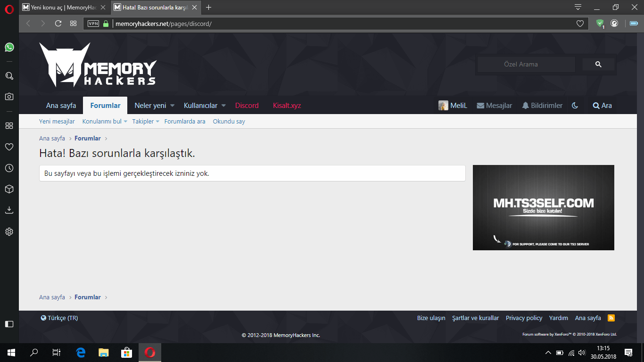Open History clock in sidebar
This screenshot has width=644, height=362.
point(9,168)
